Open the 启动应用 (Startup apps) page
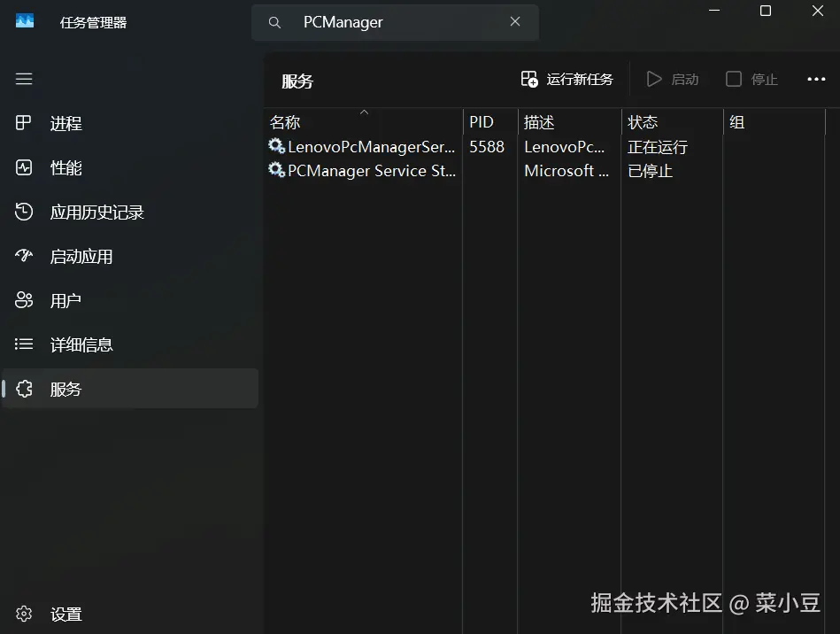Viewport: 840px width, 634px height. click(x=130, y=256)
